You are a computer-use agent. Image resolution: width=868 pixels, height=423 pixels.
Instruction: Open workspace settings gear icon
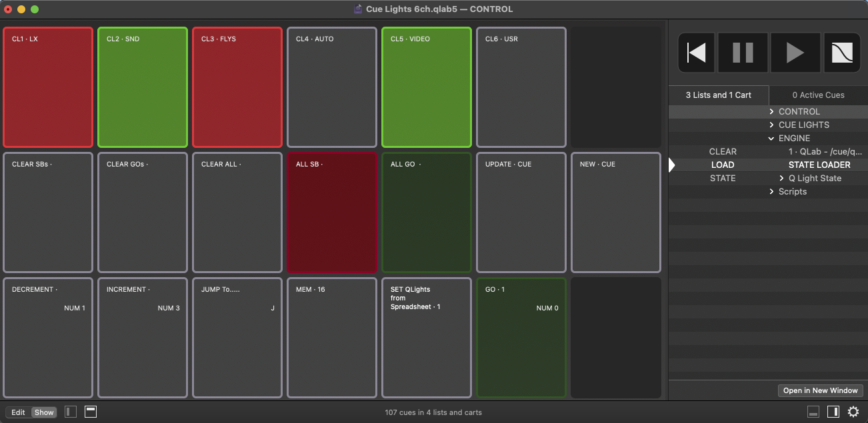[853, 412]
